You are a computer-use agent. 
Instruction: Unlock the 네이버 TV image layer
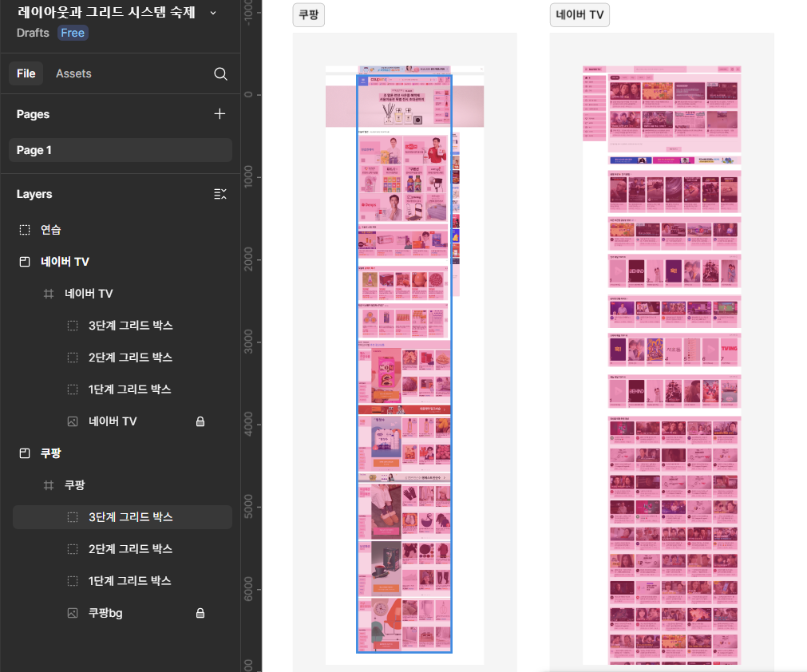click(x=200, y=421)
